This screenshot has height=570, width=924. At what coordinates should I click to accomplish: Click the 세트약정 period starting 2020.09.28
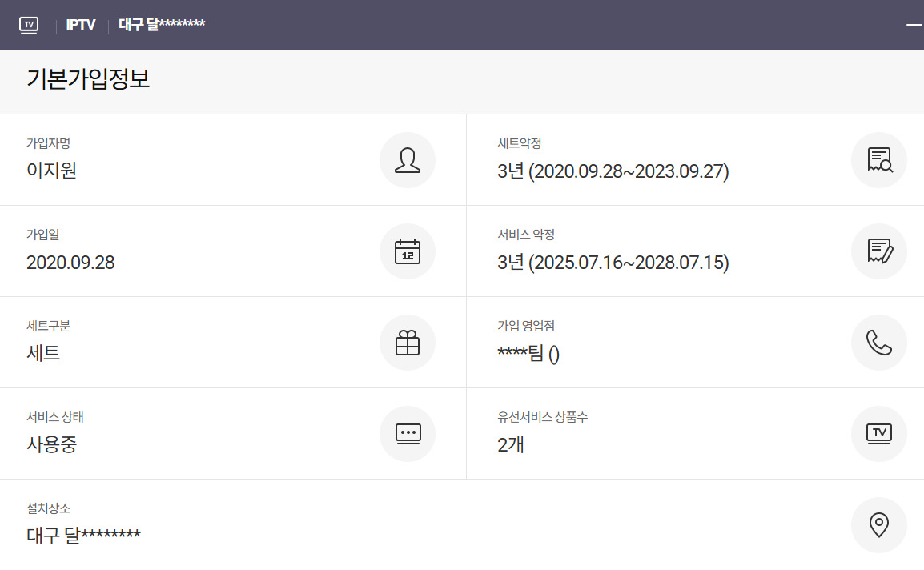[613, 171]
